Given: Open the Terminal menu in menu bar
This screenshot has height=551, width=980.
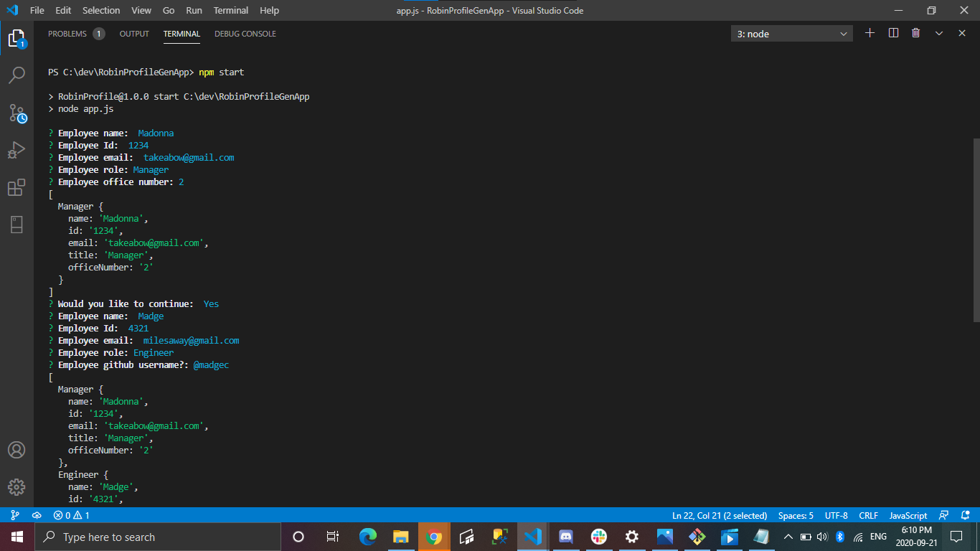Looking at the screenshot, I should pos(230,10).
